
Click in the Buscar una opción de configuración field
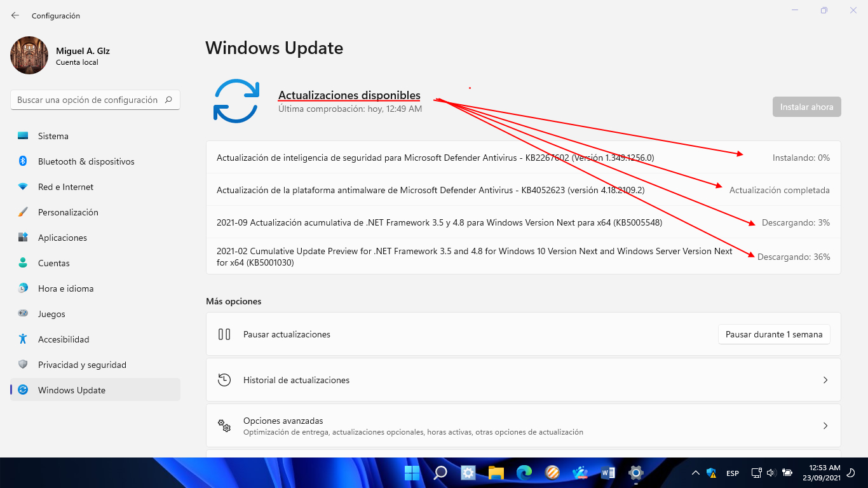coord(95,100)
